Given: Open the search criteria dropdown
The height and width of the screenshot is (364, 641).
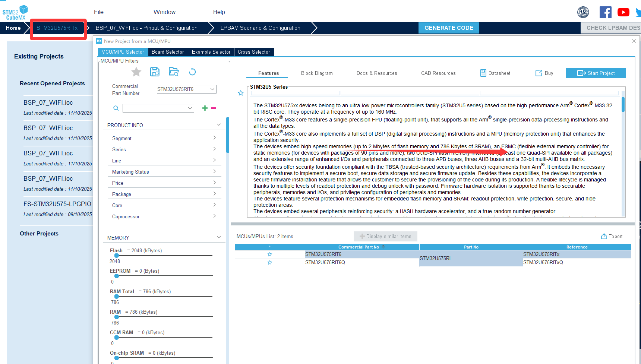Looking at the screenshot, I should point(190,108).
